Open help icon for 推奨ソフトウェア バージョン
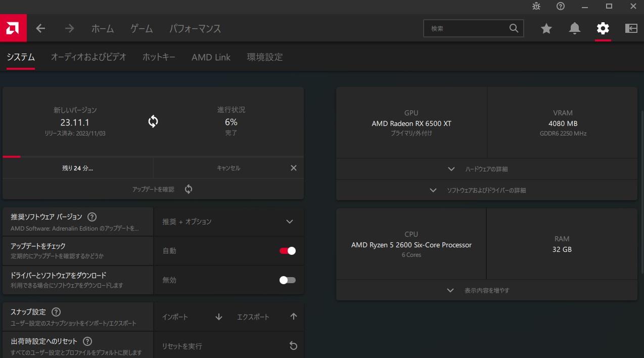 coord(92,217)
